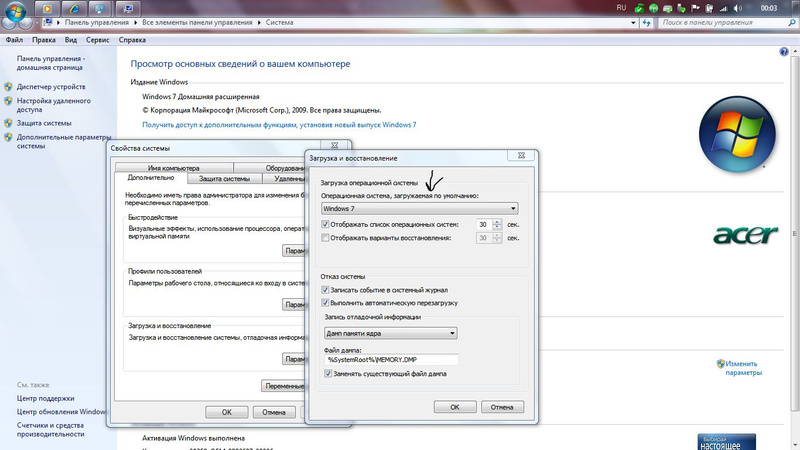Enable Отображать варианты восстановления checkbox
Screen dimensions: 800x450
coord(325,238)
